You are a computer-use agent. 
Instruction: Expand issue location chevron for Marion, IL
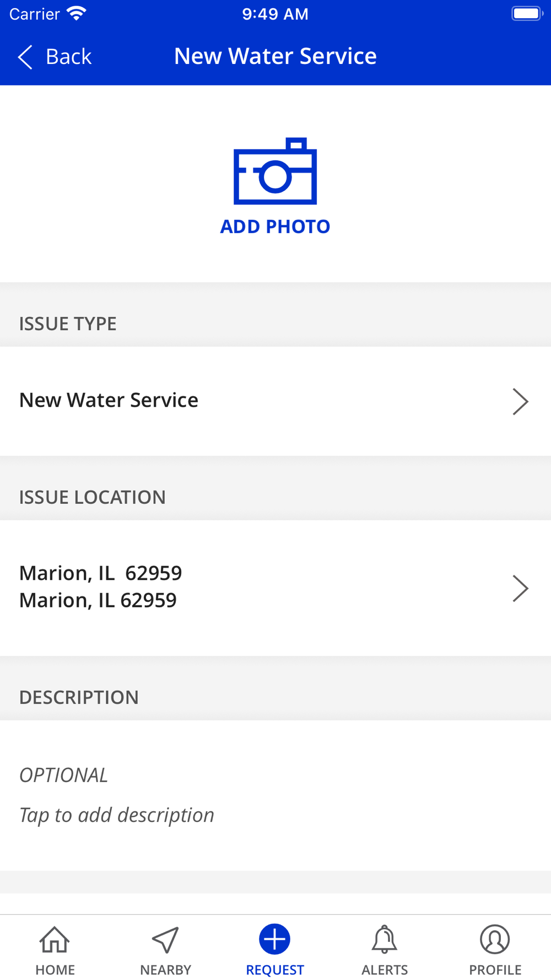tap(520, 588)
